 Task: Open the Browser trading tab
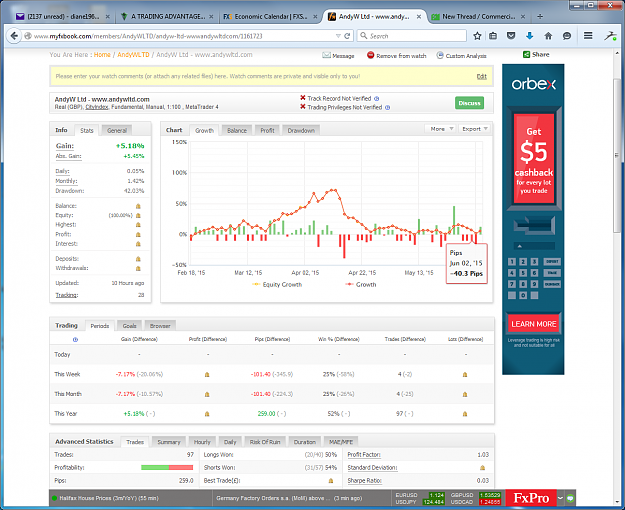(160, 326)
